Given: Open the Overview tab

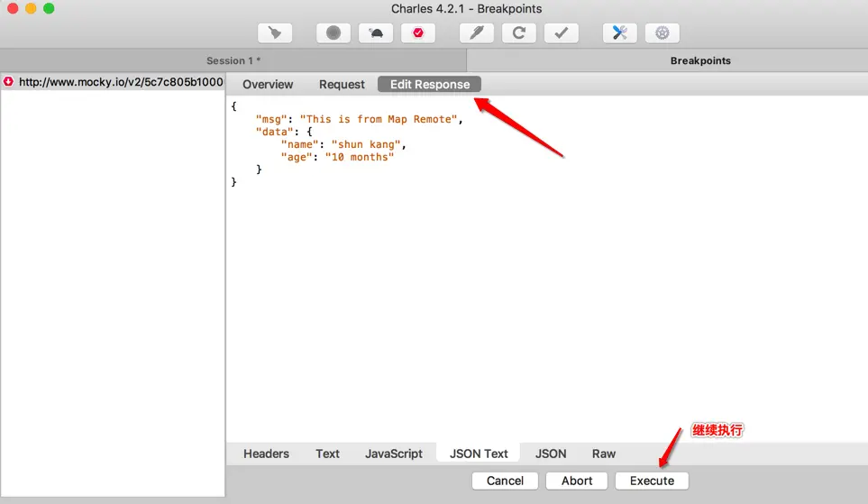Looking at the screenshot, I should [x=268, y=85].
